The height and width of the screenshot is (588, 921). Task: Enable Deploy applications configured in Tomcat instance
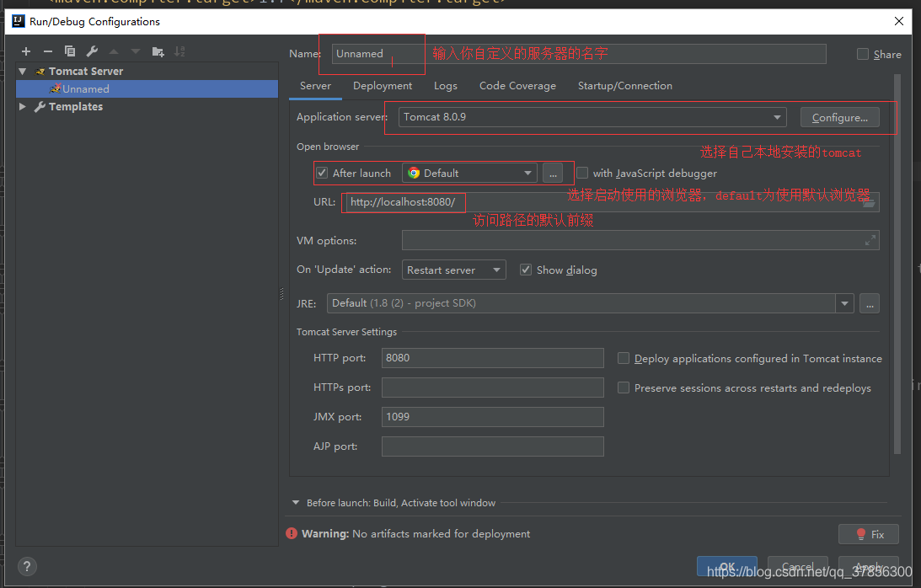[x=624, y=358]
